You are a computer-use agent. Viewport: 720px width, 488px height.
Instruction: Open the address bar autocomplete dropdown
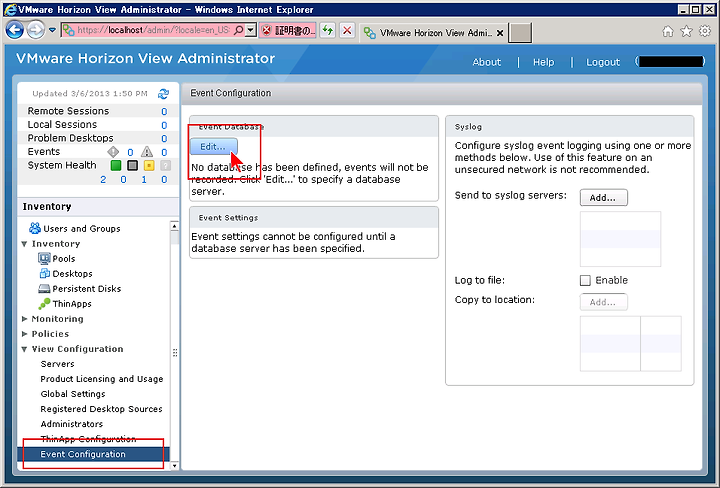tap(250, 30)
